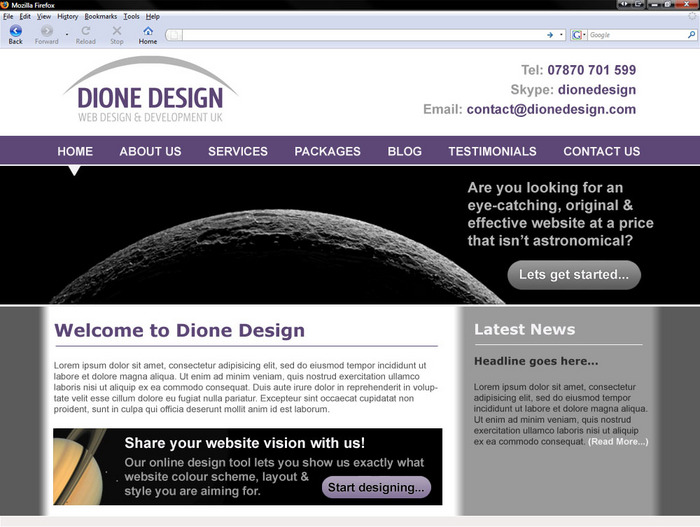Click the Skype name dionedesign

597,90
